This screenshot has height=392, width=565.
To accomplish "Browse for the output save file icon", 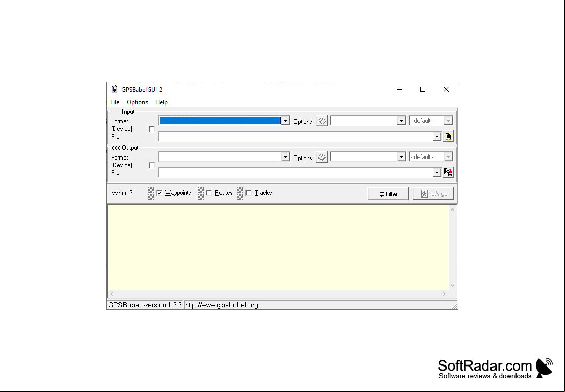I will [448, 172].
